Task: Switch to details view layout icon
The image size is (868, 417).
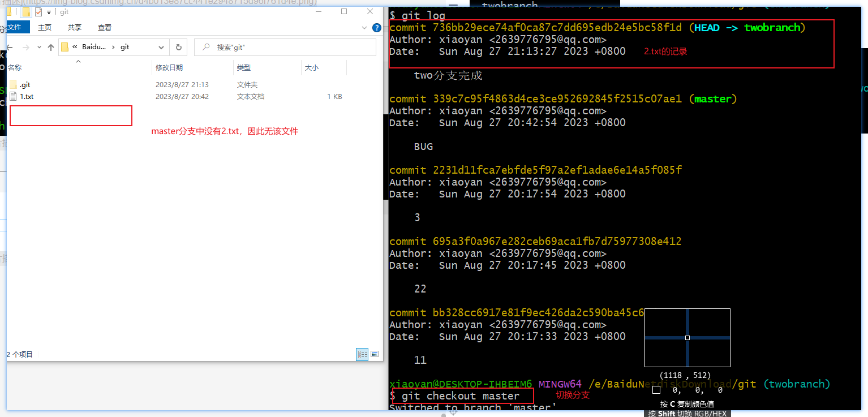Action: (x=362, y=354)
